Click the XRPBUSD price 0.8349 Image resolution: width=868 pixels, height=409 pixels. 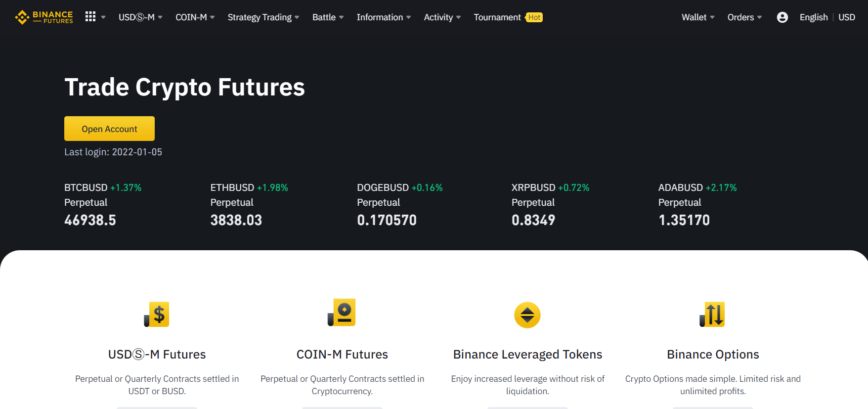point(533,220)
